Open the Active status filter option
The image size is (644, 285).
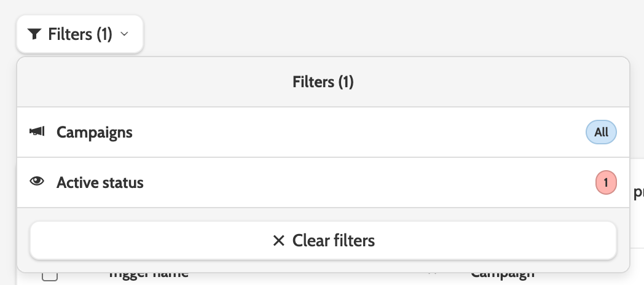[x=100, y=182]
